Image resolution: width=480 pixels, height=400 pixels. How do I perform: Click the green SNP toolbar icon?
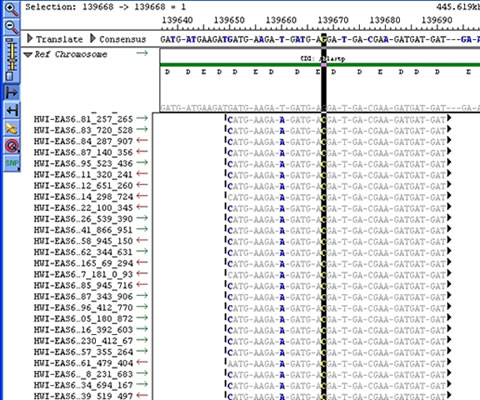[x=11, y=163]
